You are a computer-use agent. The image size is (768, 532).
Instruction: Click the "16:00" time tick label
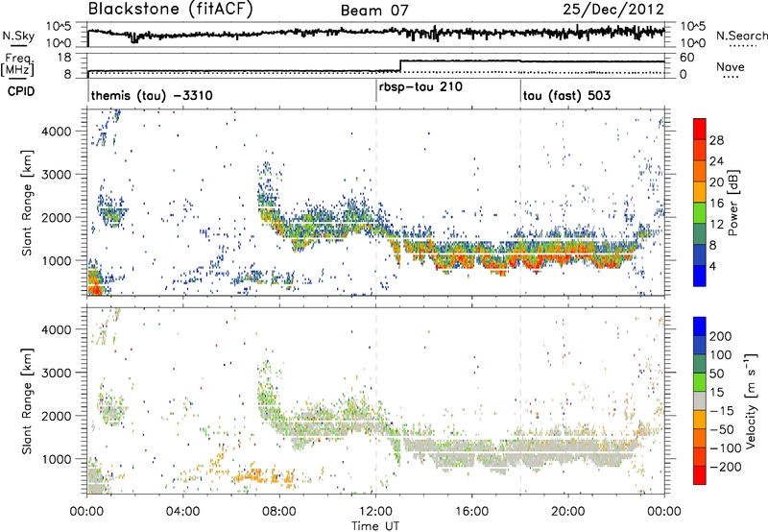(x=471, y=512)
